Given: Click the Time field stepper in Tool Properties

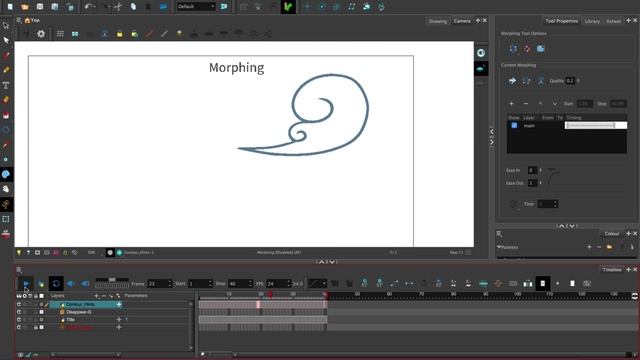Looking at the screenshot, I should click(555, 204).
